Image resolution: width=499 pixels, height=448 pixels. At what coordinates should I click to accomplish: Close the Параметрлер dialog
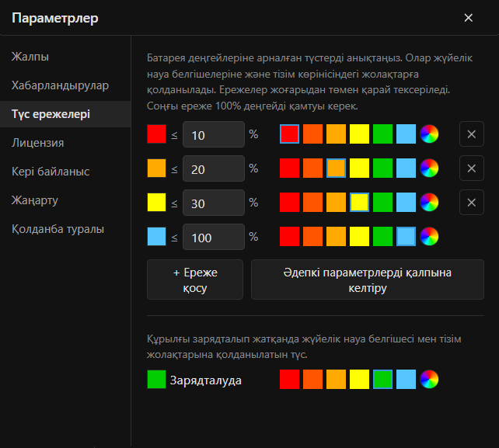(x=469, y=18)
